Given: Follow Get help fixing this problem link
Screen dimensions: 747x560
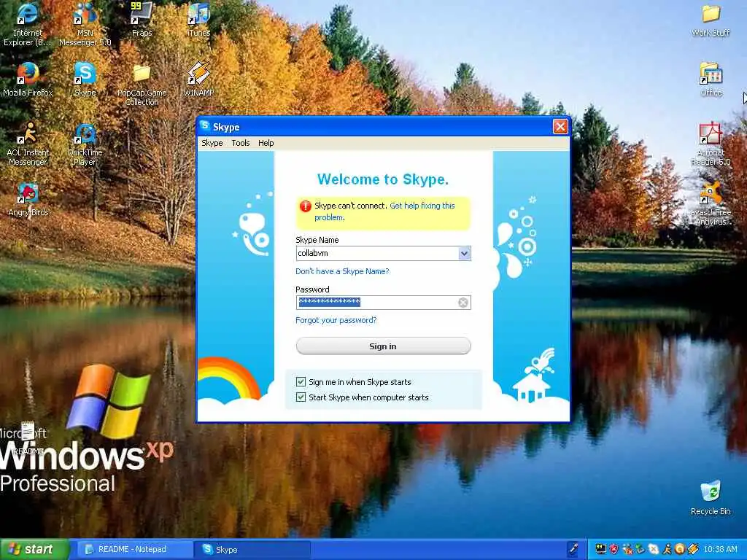Looking at the screenshot, I should [384, 211].
